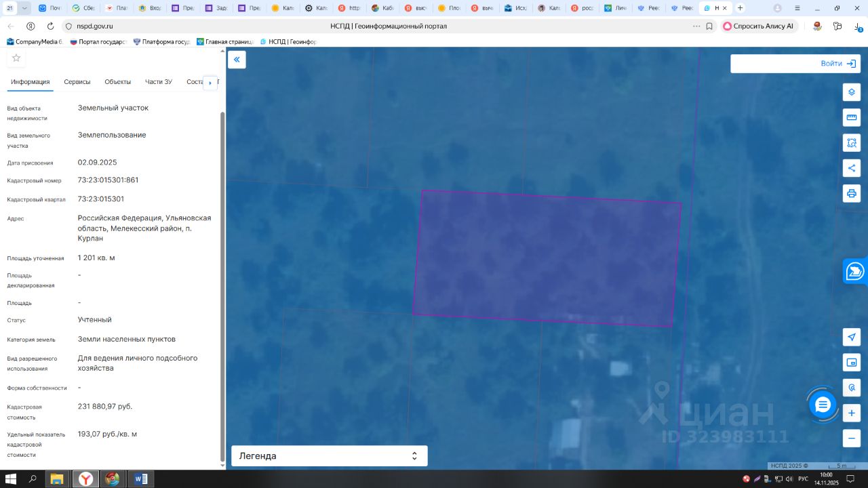The width and height of the screenshot is (868, 488).
Task: Bookmark this page in browser
Action: [x=709, y=26]
